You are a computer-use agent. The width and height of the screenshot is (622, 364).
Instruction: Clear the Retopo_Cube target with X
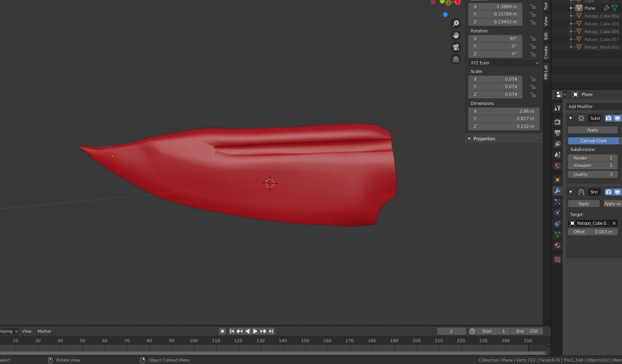(614, 223)
